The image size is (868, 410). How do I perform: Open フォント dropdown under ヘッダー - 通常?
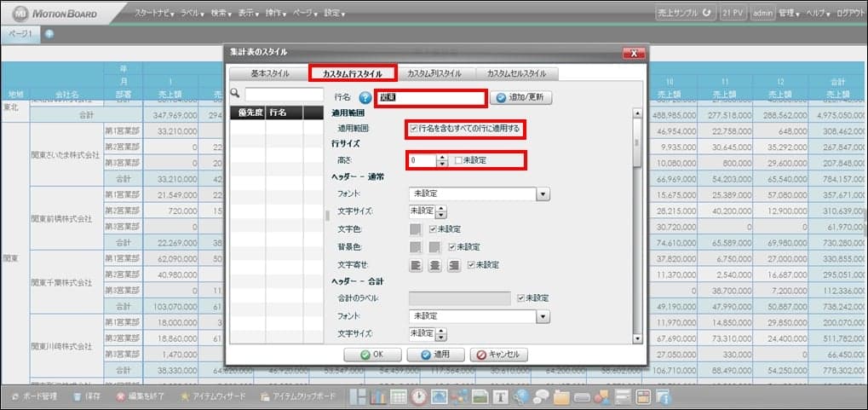pyautogui.click(x=543, y=194)
